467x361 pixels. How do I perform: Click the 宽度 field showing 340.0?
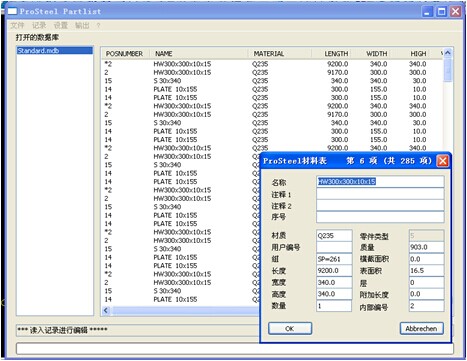[334, 282]
